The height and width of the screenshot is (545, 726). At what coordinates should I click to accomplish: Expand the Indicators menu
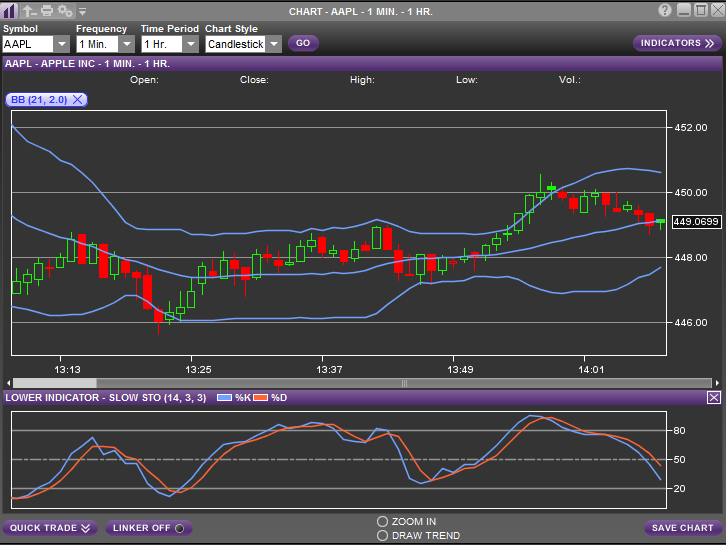(677, 43)
